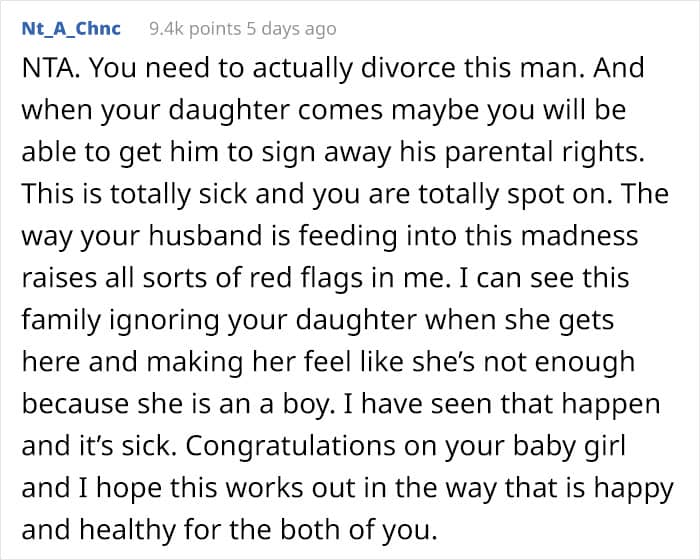The width and height of the screenshot is (700, 560).
Task: Click the 9.4k points score text
Action: coord(189,29)
